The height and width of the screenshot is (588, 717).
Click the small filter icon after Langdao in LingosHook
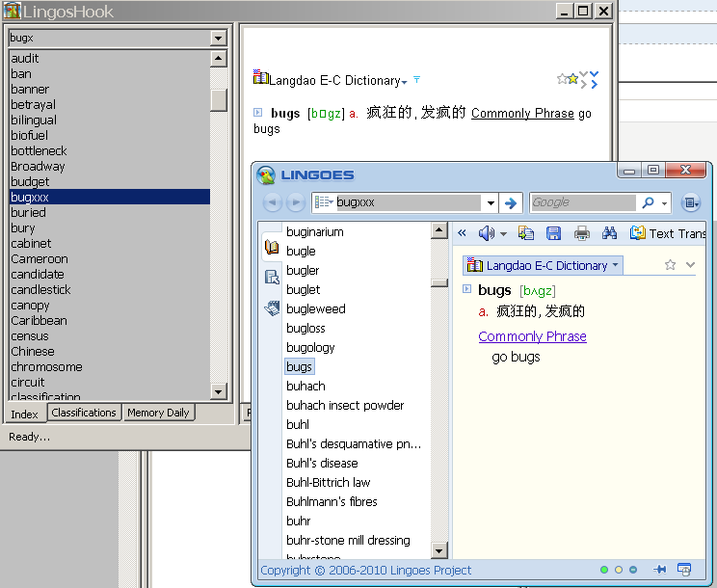click(x=416, y=79)
